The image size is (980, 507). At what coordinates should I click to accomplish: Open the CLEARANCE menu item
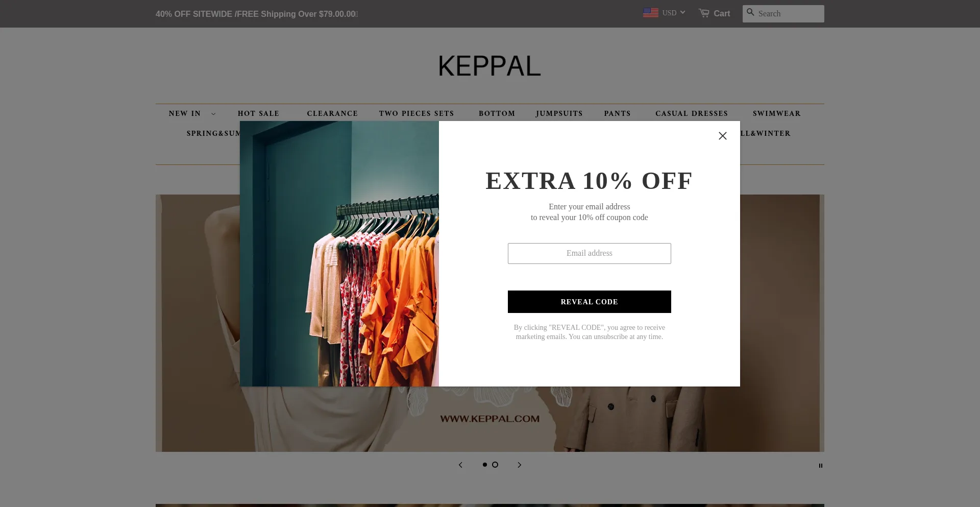coord(332,113)
